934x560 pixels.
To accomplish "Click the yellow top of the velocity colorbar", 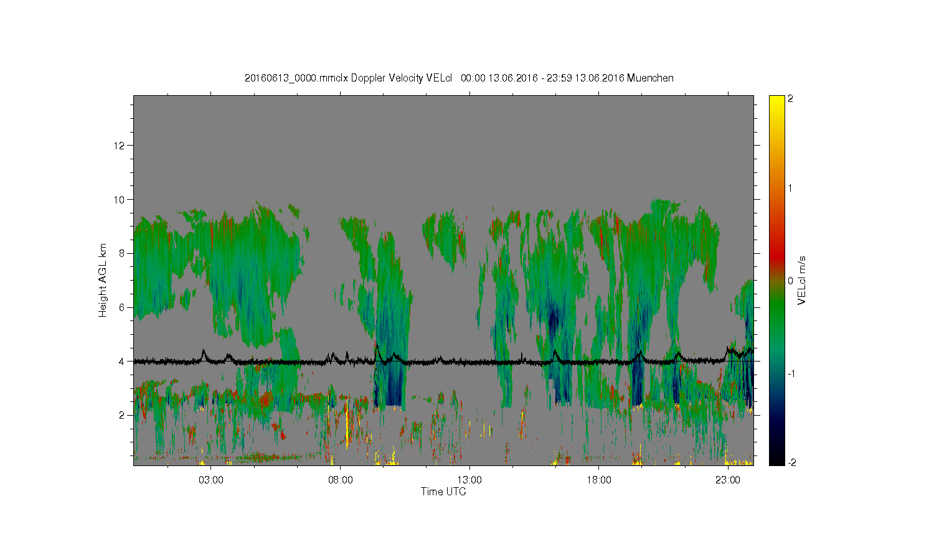I will [776, 101].
